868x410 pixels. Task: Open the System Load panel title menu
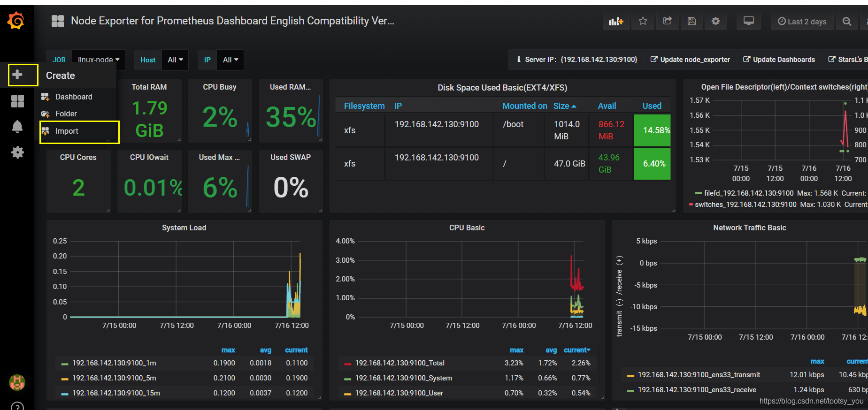point(184,228)
